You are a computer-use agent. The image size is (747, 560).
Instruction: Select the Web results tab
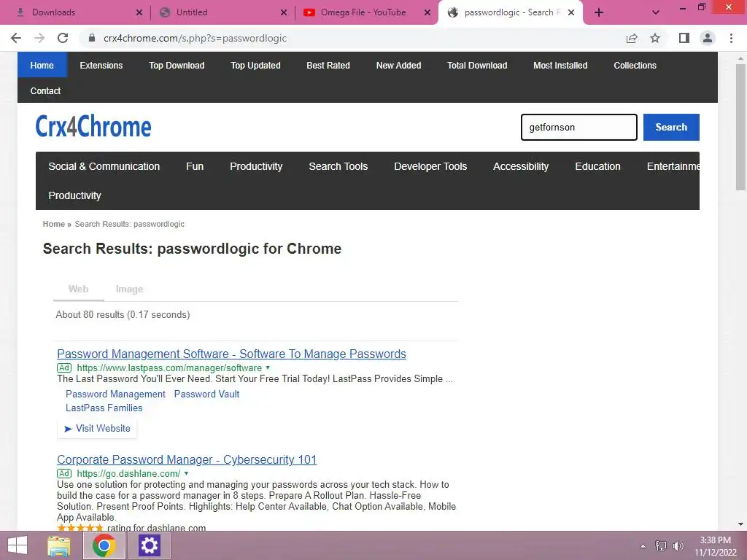(x=79, y=289)
